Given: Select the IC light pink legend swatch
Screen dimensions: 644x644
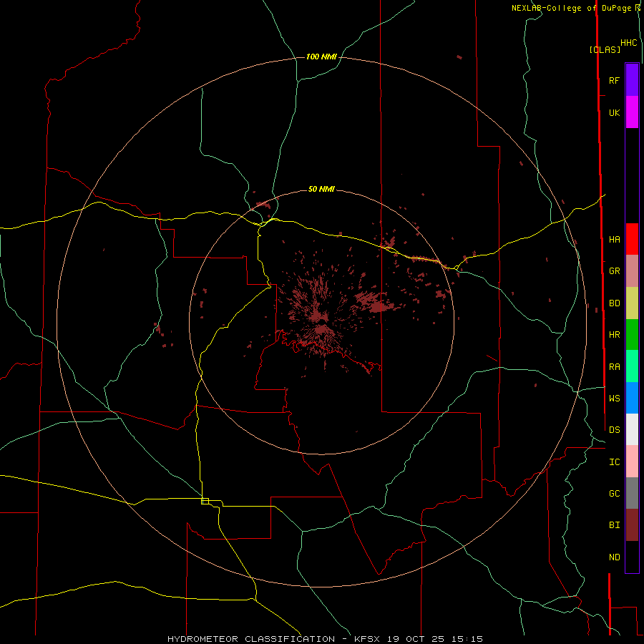Looking at the screenshot, I should [x=632, y=462].
